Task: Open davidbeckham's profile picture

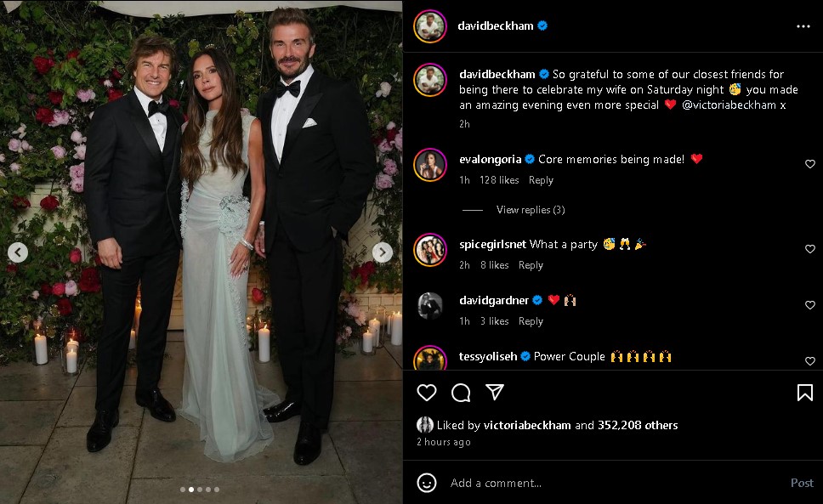Action: 429,26
